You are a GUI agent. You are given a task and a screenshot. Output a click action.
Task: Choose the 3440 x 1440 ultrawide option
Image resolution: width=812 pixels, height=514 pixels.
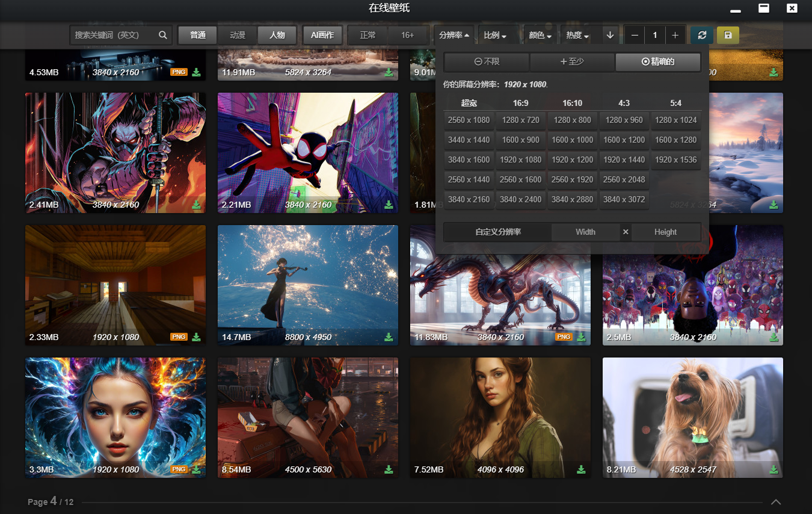click(x=469, y=140)
